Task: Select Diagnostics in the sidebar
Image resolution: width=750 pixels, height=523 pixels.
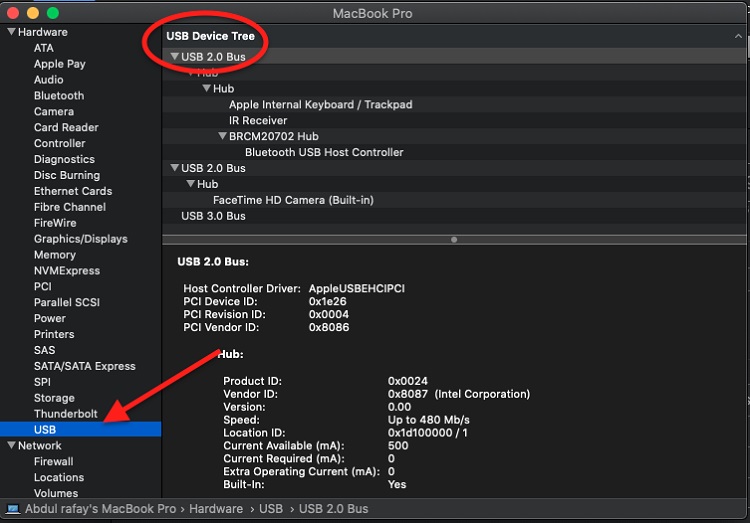Action: [x=64, y=159]
